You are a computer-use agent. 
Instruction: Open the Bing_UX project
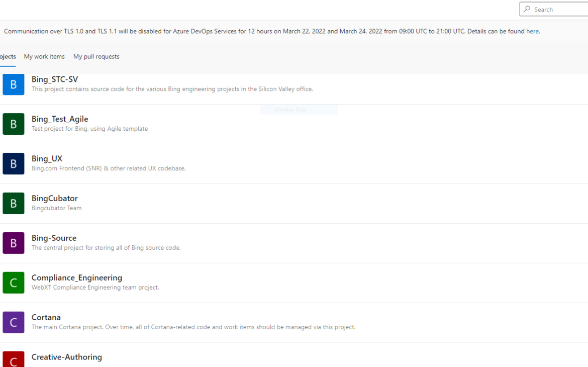47,158
